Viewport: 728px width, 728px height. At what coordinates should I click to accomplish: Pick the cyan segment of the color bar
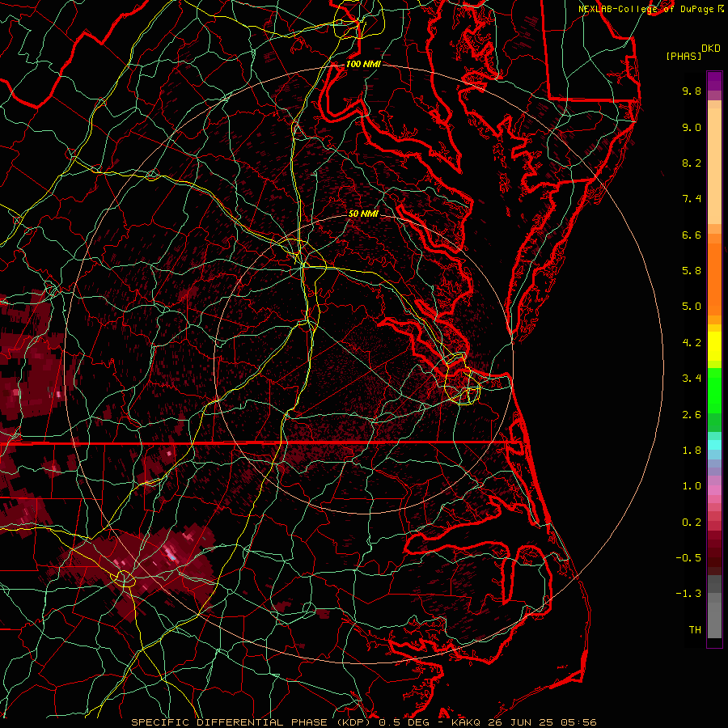point(714,445)
